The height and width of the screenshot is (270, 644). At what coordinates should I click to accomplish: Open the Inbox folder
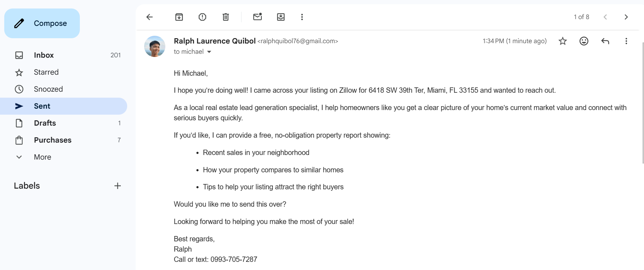click(x=44, y=55)
